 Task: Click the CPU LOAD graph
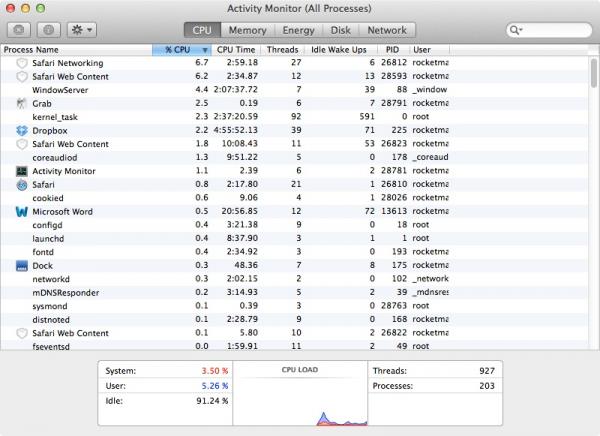pyautogui.click(x=300, y=394)
